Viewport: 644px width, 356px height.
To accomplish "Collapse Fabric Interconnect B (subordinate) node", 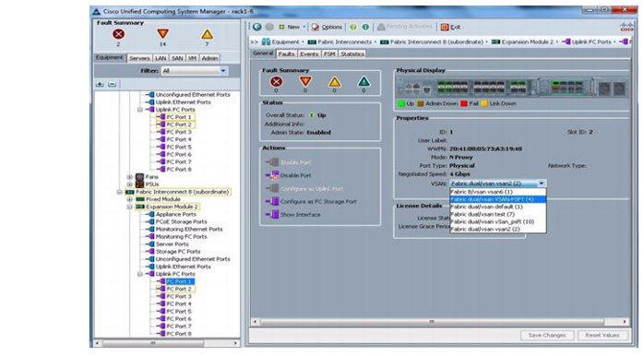I will pyautogui.click(x=120, y=192).
